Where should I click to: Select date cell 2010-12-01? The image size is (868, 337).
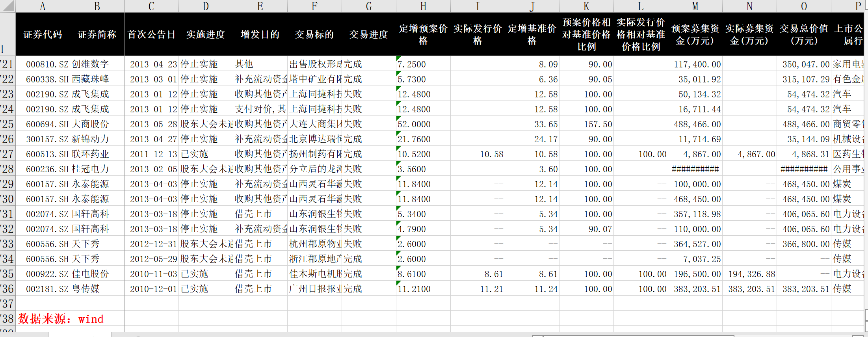tap(151, 289)
